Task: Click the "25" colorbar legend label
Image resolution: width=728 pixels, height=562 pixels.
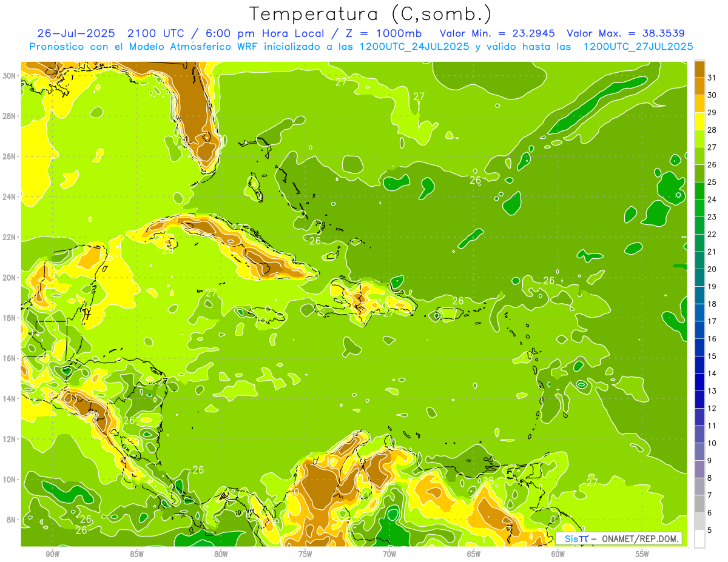Action: pos(712,182)
